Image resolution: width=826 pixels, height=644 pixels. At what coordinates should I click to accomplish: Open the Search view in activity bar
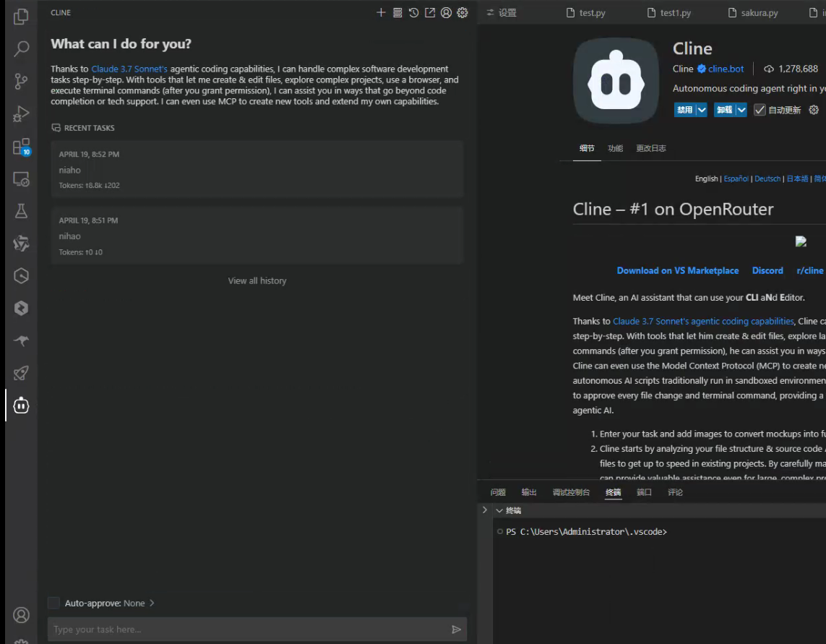point(21,48)
